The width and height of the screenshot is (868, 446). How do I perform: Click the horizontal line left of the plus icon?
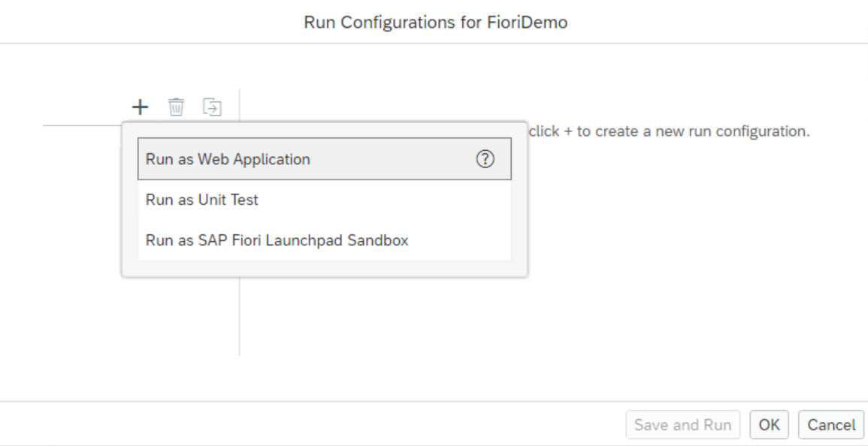(83, 125)
